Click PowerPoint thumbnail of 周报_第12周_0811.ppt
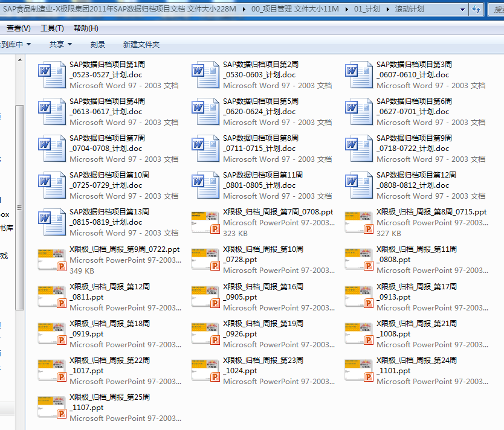 click(52, 297)
